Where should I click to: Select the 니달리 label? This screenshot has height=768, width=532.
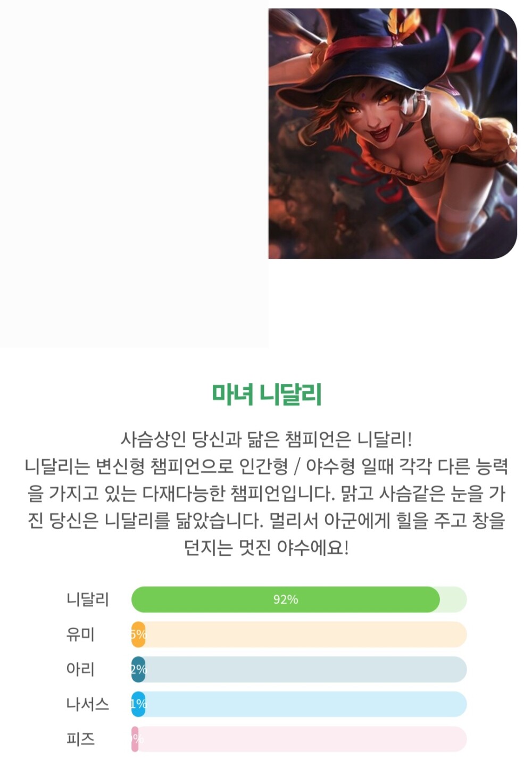click(x=88, y=599)
